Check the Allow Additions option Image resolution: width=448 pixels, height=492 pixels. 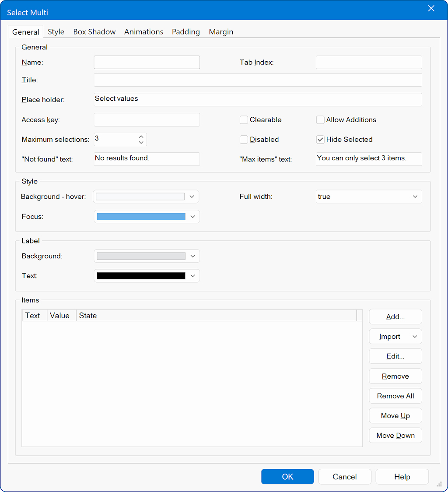pyautogui.click(x=320, y=120)
